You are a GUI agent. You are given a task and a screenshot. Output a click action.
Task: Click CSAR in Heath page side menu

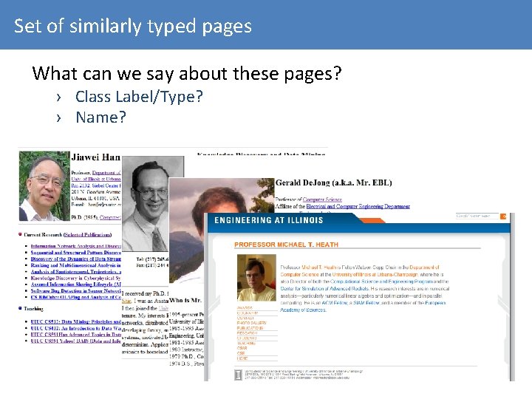[242, 348]
